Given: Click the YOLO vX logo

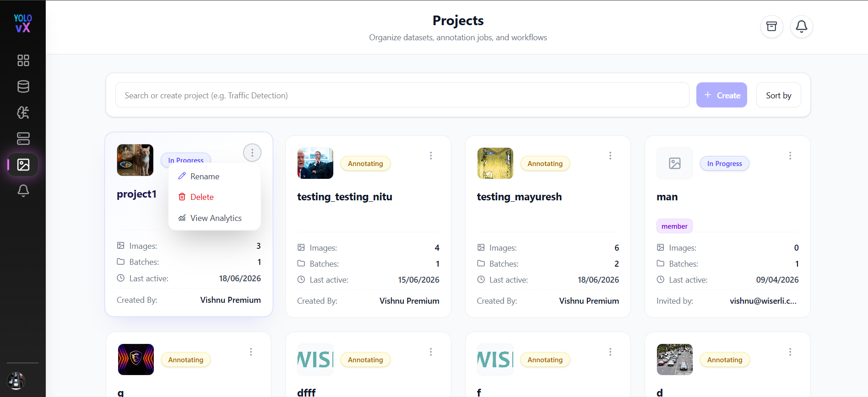Looking at the screenshot, I should [x=23, y=23].
